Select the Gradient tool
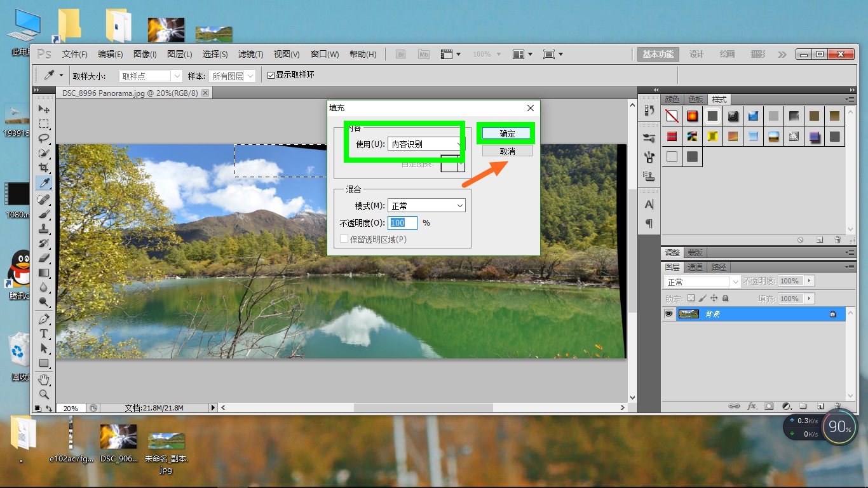The width and height of the screenshot is (868, 488). point(44,273)
